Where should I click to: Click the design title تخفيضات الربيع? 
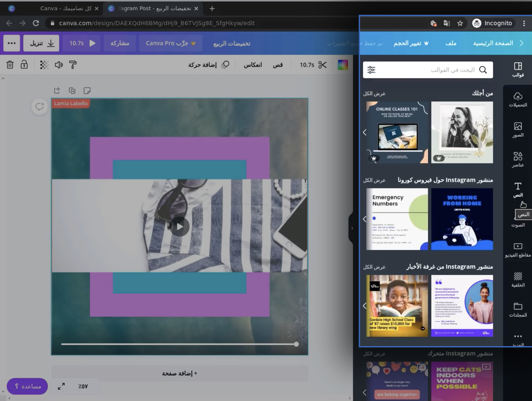point(232,44)
